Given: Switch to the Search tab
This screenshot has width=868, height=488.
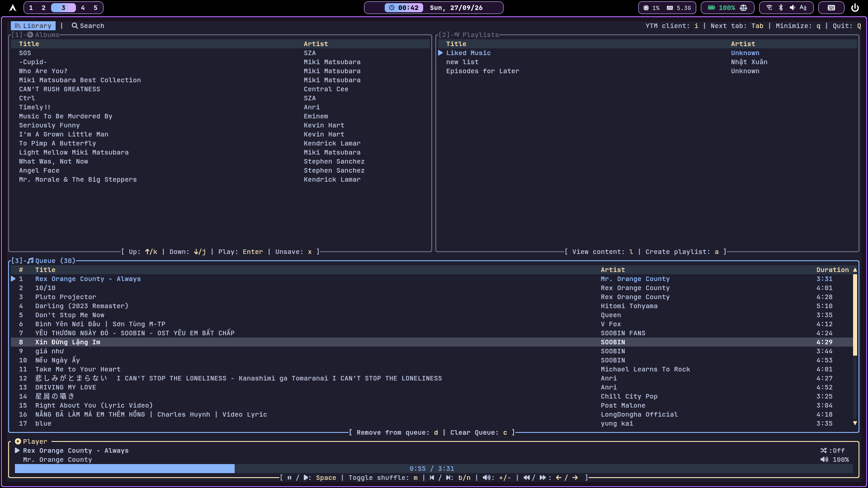Looking at the screenshot, I should [x=88, y=26].
